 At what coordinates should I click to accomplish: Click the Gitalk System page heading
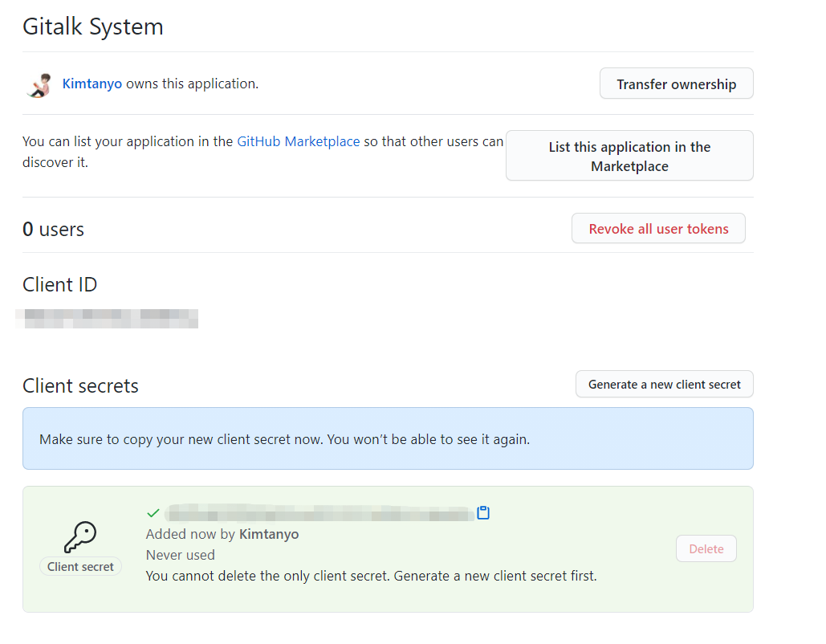tap(93, 26)
